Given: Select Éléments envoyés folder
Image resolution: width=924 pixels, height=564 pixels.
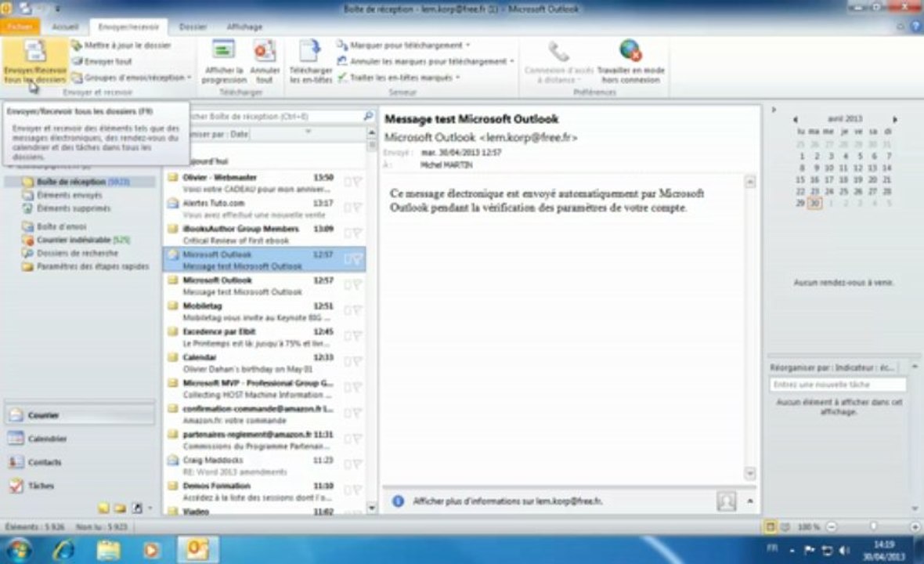Looking at the screenshot, I should coord(69,195).
